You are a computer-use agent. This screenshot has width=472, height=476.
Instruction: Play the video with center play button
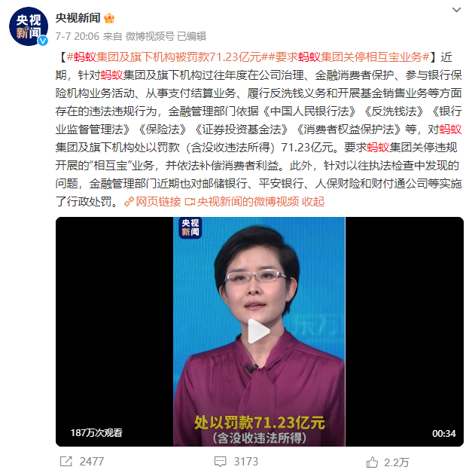(x=259, y=331)
